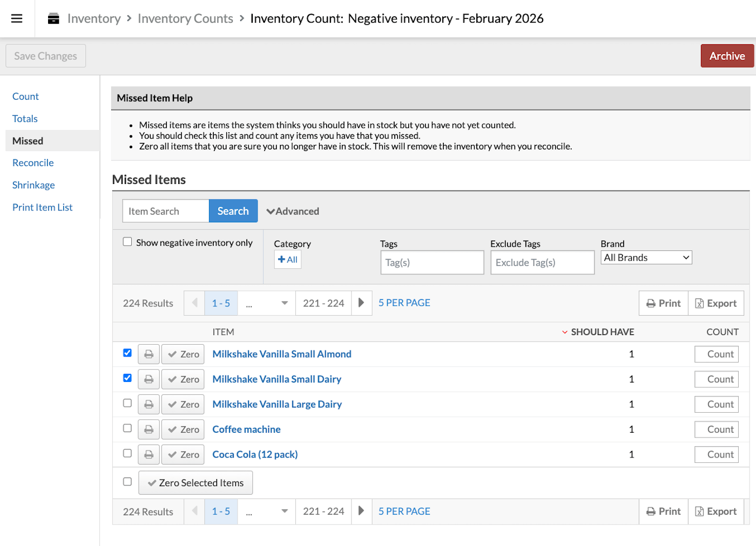
Task: Click the inventory drawer icon in breadcrumb
Action: coord(52,18)
